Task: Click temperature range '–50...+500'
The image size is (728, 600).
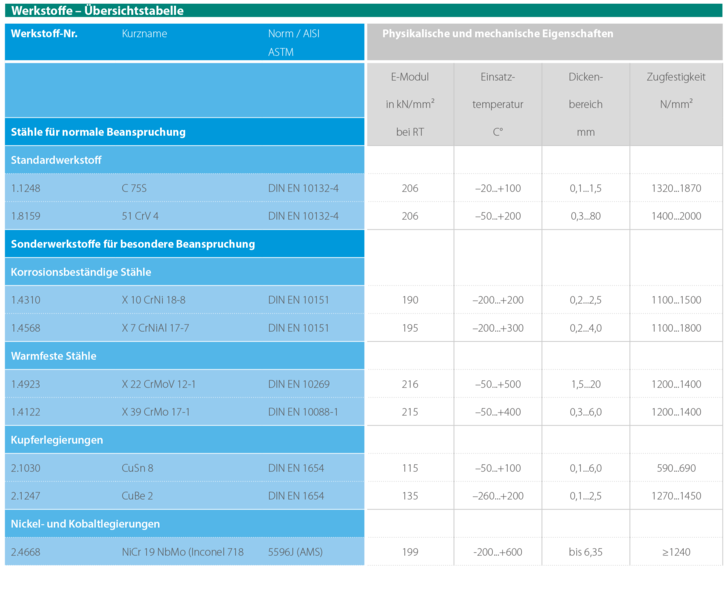Action: tap(498, 384)
